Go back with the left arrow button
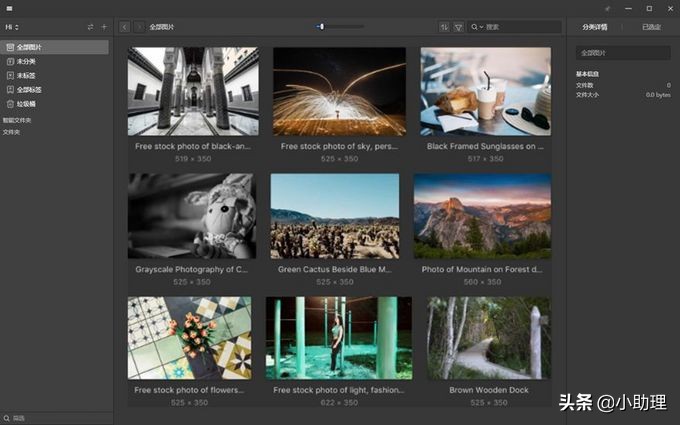The image size is (680, 425). coord(124,27)
